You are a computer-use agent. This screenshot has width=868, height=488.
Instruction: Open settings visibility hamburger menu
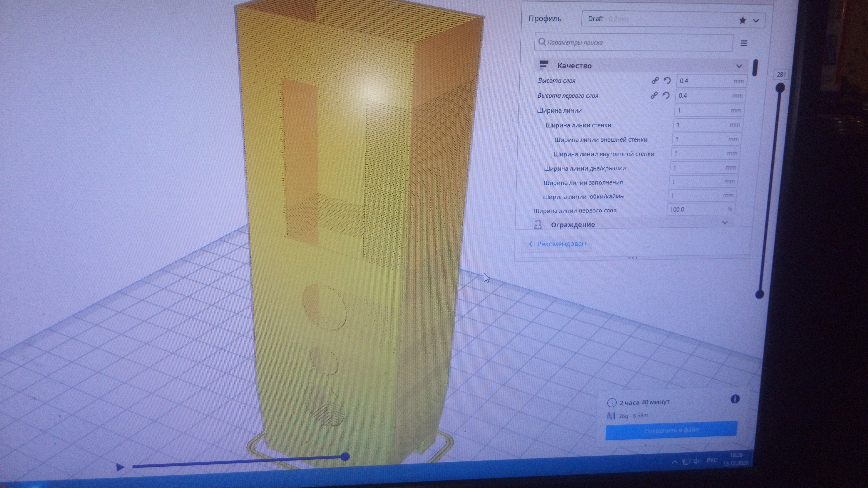pyautogui.click(x=744, y=43)
